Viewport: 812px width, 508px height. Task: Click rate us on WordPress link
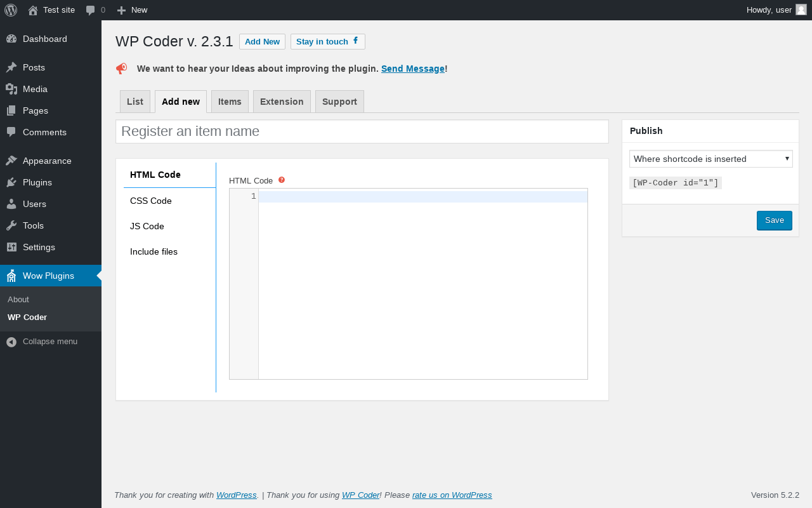click(452, 495)
